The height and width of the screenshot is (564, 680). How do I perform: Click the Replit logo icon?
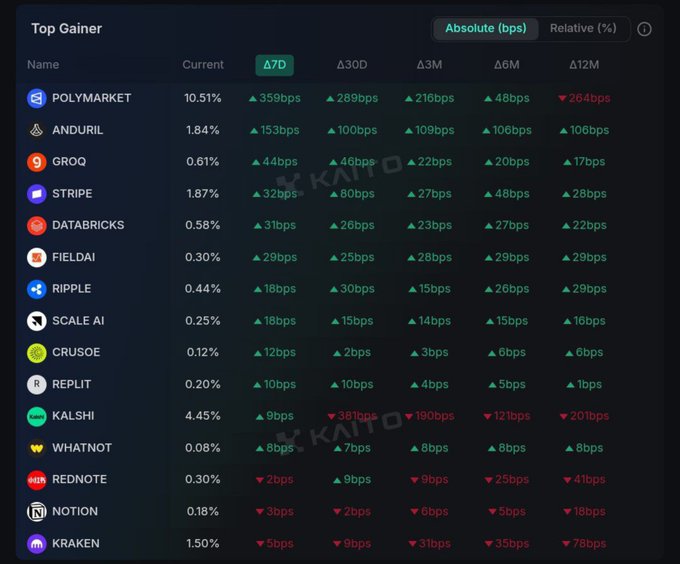[x=37, y=385]
